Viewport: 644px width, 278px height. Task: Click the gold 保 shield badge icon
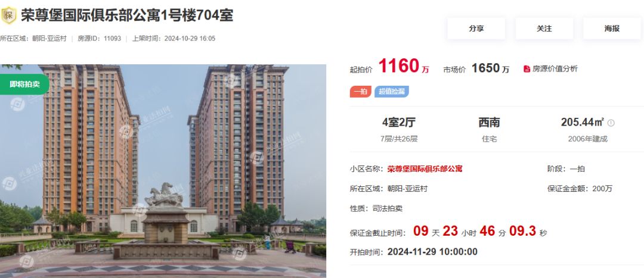pos(8,15)
